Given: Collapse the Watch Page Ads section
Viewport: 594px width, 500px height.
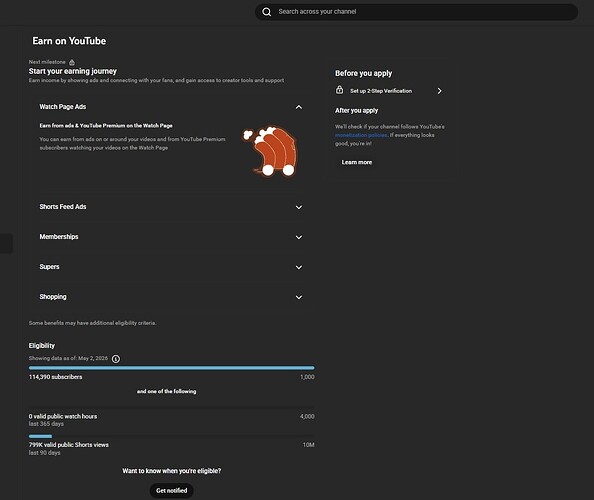Looking at the screenshot, I should [299, 107].
